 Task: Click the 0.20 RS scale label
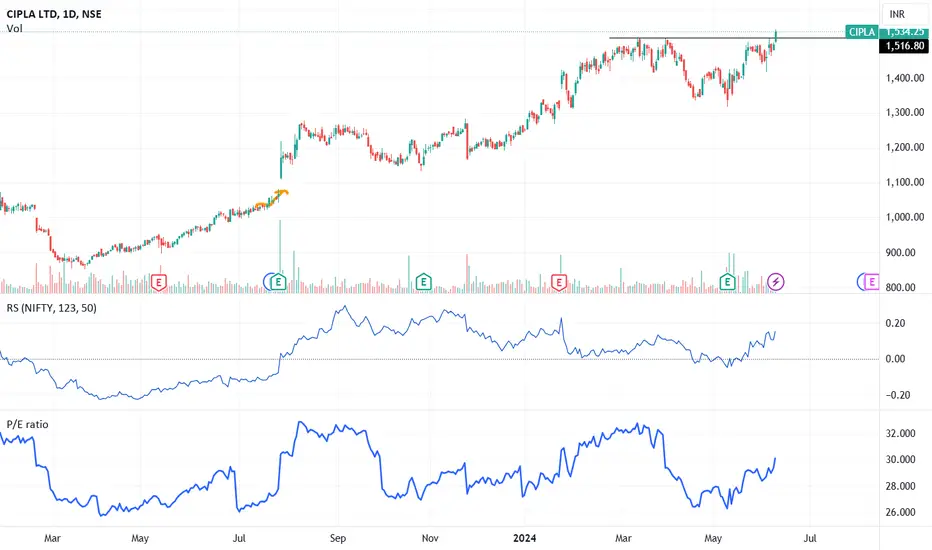pyautogui.click(x=896, y=323)
